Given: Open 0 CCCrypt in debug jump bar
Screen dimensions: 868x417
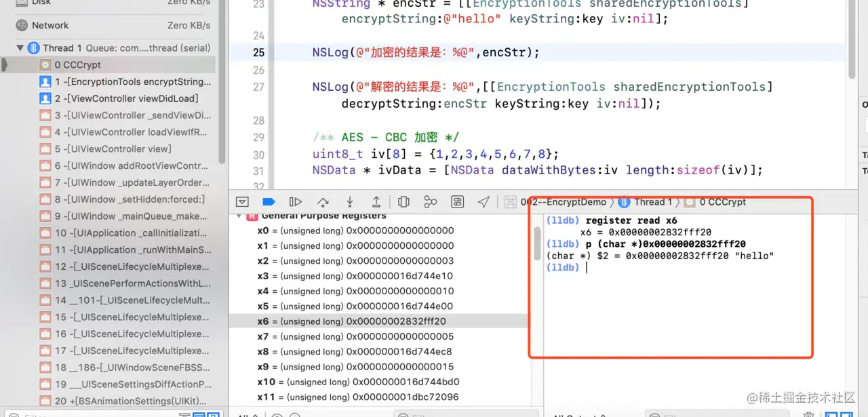Looking at the screenshot, I should pos(715,202).
